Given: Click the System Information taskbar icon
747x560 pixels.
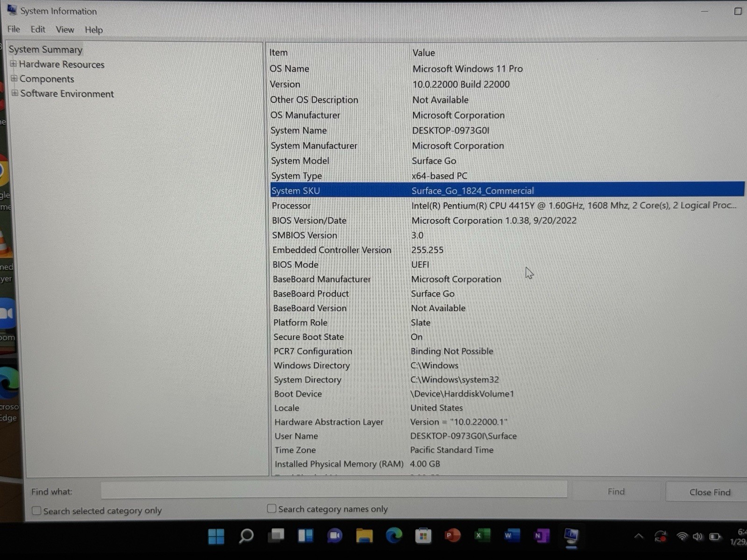Looking at the screenshot, I should click(x=571, y=536).
